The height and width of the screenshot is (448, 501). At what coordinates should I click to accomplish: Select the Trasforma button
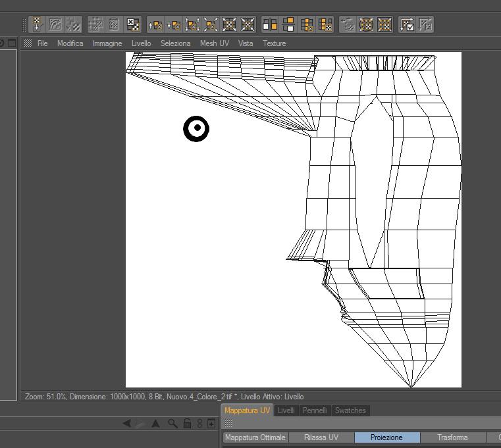click(452, 437)
